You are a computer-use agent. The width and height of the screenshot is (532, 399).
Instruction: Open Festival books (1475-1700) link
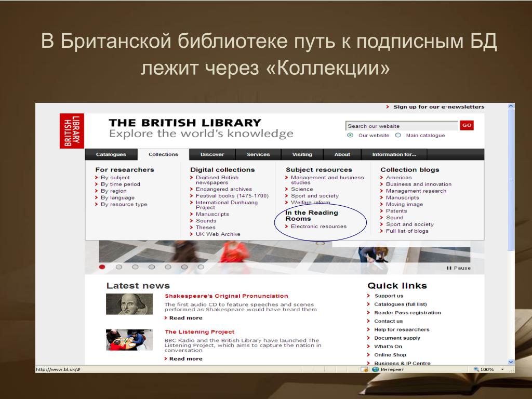point(232,196)
